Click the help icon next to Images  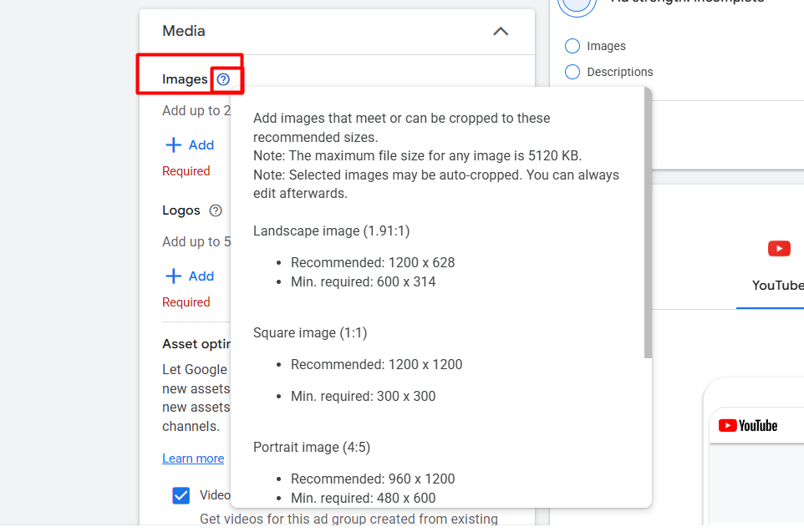tap(223, 79)
